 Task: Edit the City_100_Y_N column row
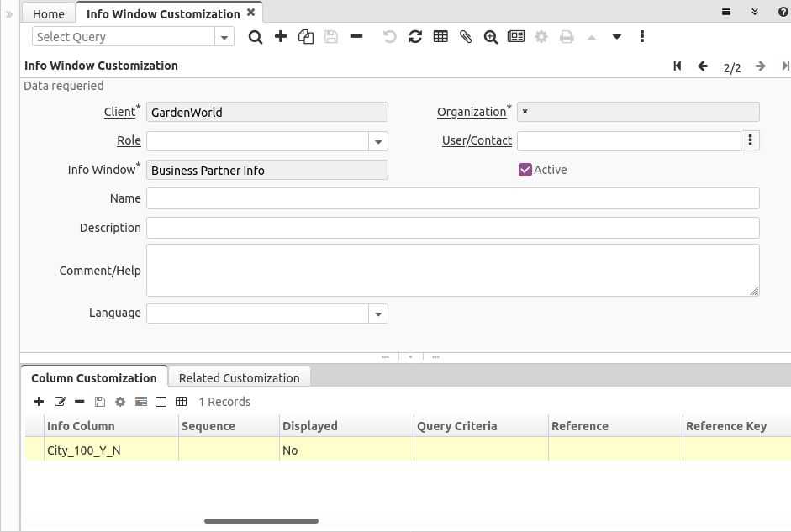[x=60, y=401]
